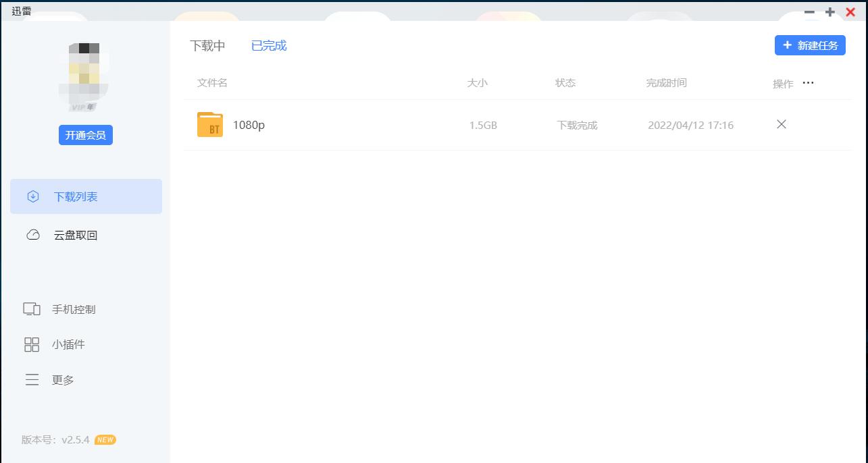Image resolution: width=868 pixels, height=463 pixels.
Task: Switch to the 下载中 downloading tab
Action: click(207, 45)
